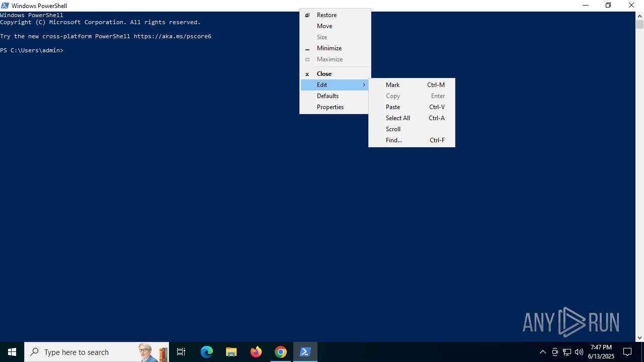Select Paste in the Edit submenu
Viewport: 644px width, 362px height.
pyautogui.click(x=412, y=107)
